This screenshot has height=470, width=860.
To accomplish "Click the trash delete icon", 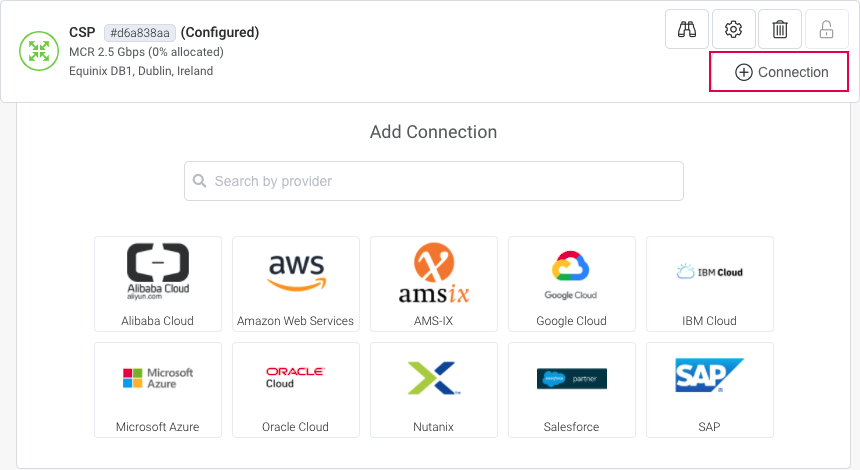I will click(x=780, y=29).
